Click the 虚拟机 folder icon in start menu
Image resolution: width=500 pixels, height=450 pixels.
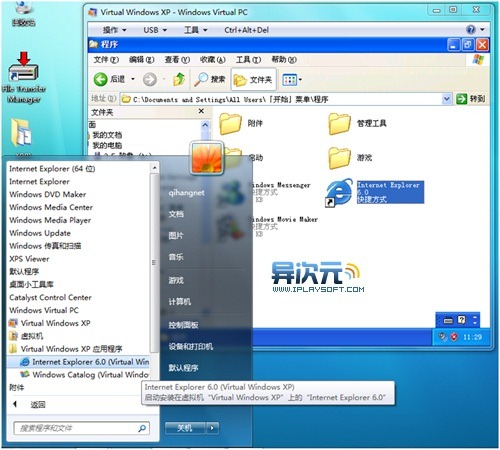click(13, 336)
